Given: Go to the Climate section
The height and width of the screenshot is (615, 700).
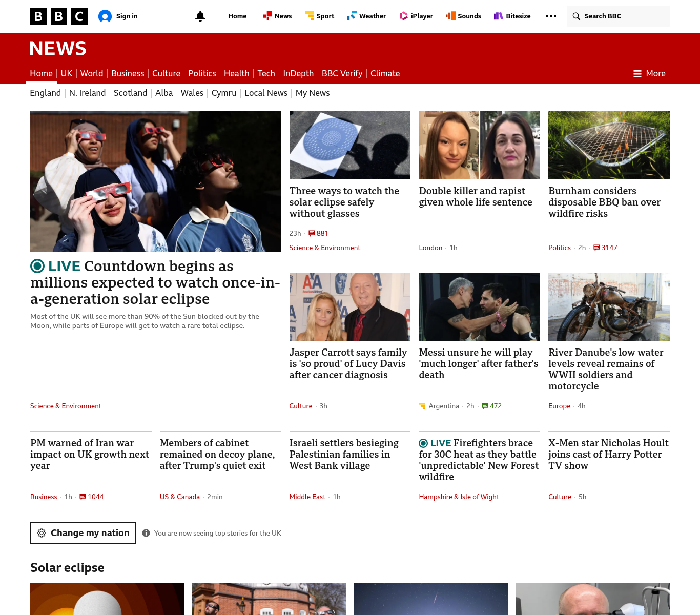Looking at the screenshot, I should (385, 74).
